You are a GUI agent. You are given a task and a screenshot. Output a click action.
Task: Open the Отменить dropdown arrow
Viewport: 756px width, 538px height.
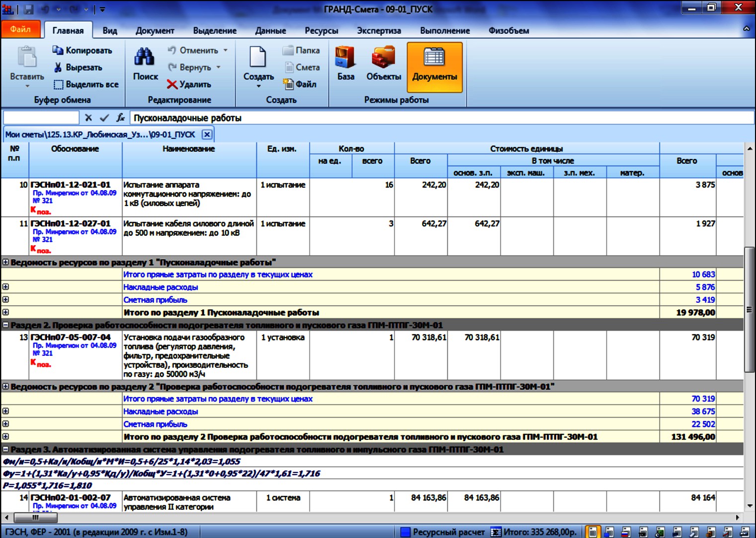click(226, 50)
